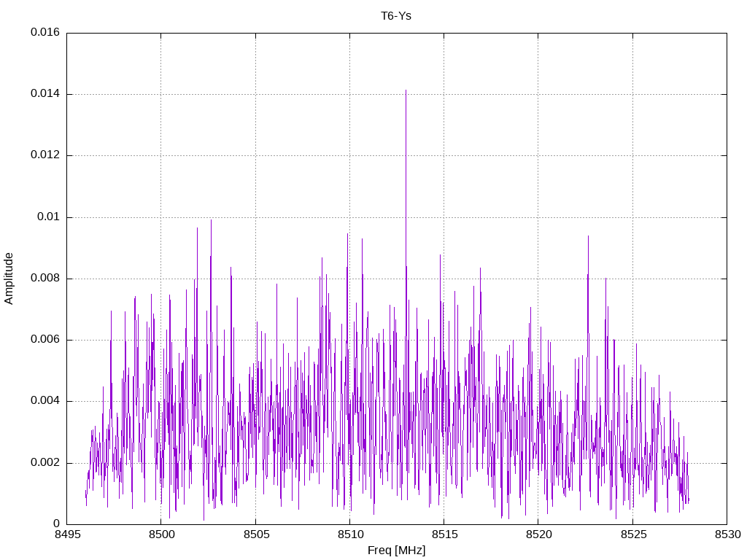747x560 pixels.
Task: Click x-axis tick label 8530
Action: pos(728,534)
